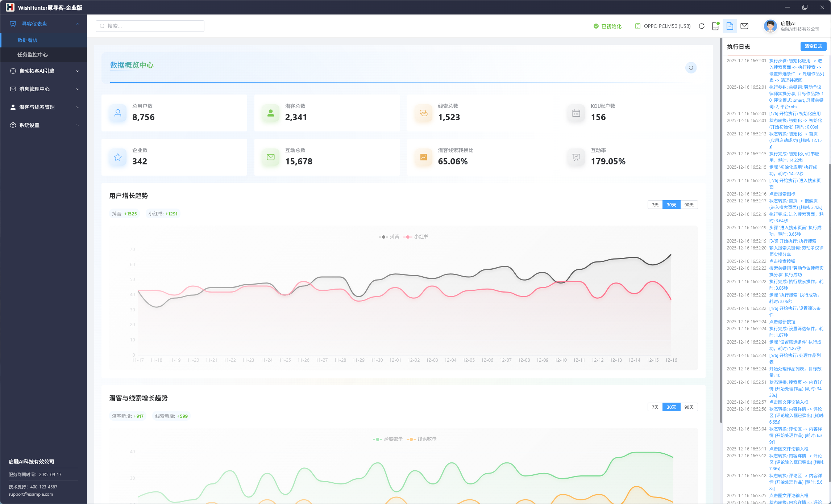Select 90天 range in 用户增长趋势 chart
This screenshot has height=504, width=831.
[689, 205]
